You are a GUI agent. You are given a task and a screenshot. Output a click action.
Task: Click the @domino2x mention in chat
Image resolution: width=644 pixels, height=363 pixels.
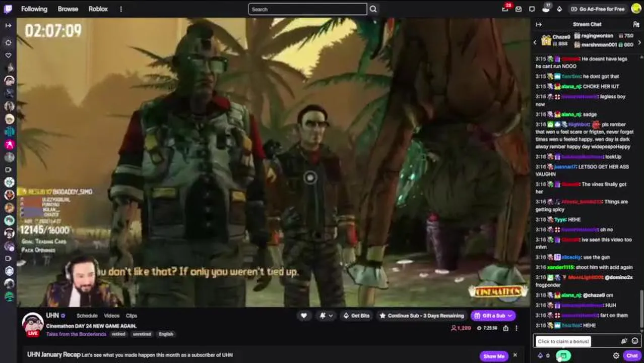tap(618, 277)
